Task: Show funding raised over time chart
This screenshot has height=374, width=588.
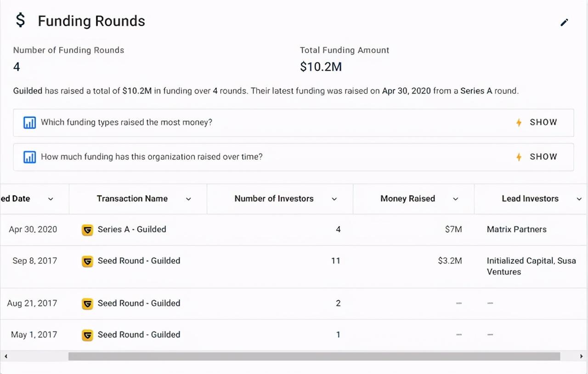Action: 543,157
